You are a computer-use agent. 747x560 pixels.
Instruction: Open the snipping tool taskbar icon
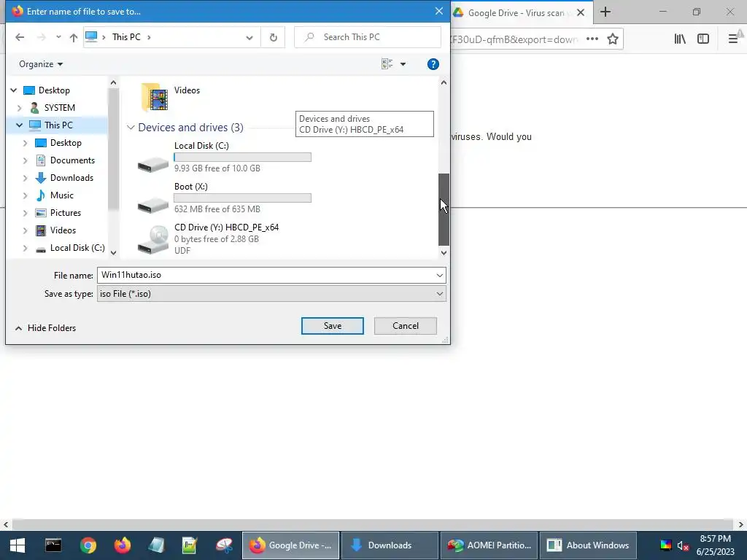(x=224, y=545)
